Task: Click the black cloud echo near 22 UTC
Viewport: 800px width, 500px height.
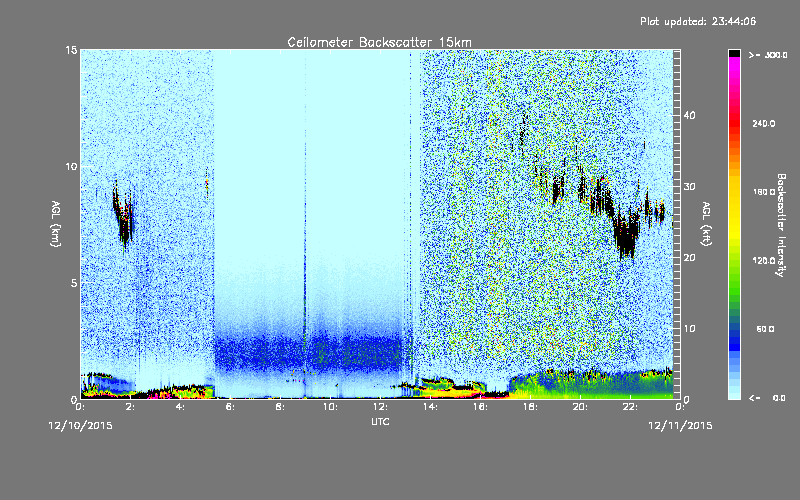Action: pyautogui.click(x=626, y=235)
